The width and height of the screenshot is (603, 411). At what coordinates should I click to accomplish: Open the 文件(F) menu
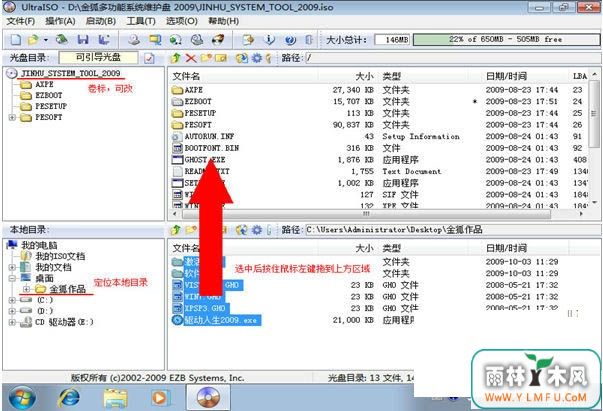click(20, 21)
